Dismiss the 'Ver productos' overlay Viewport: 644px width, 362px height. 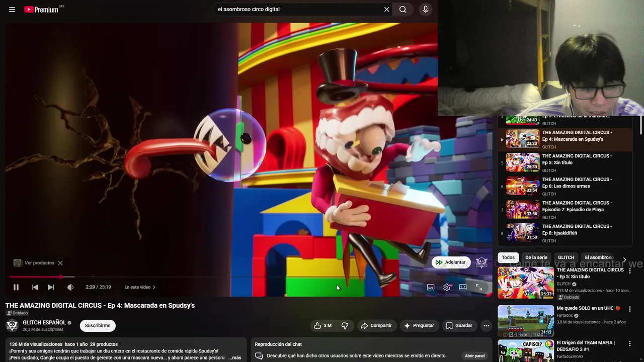tap(60, 263)
